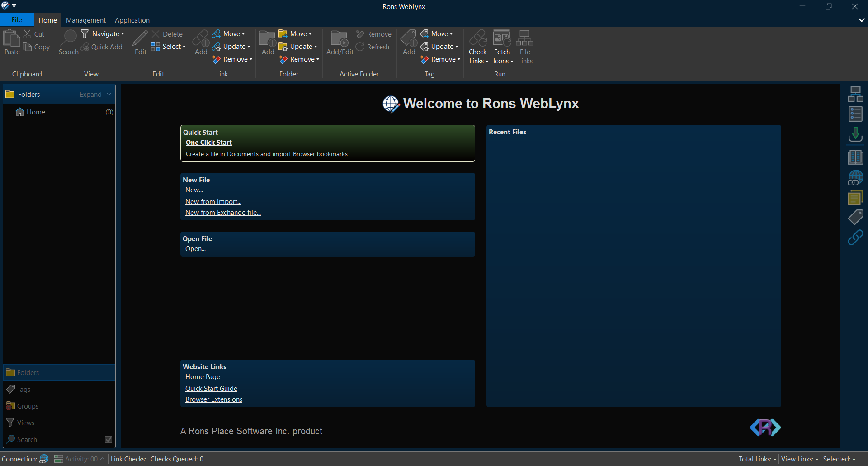Screen dimensions: 868x466
Task: Click Remove in Active Folder group
Action: (374, 34)
